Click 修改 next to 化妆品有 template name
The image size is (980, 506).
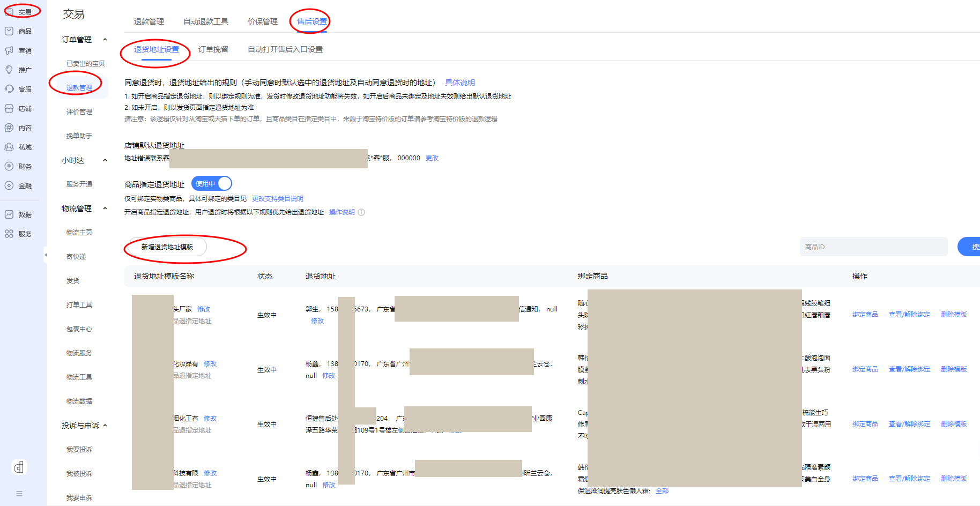[x=210, y=364]
